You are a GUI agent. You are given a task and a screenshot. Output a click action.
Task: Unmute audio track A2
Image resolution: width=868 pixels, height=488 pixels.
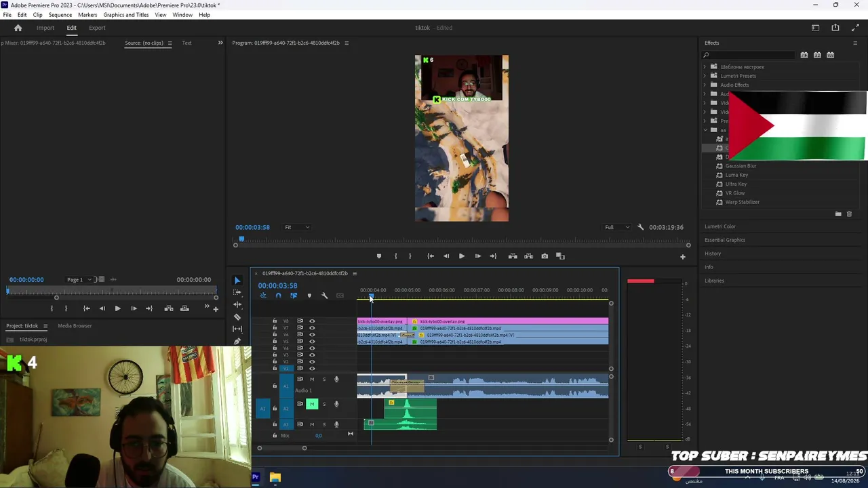tap(312, 404)
